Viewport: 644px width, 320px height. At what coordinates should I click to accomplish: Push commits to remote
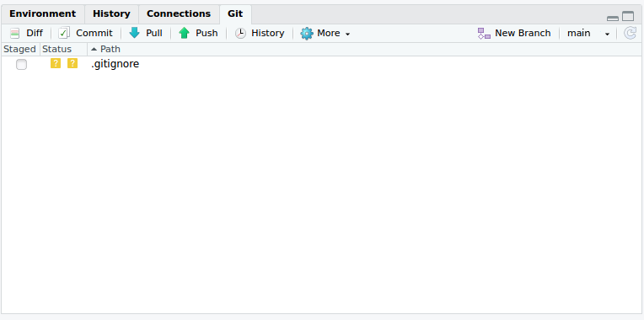point(198,33)
